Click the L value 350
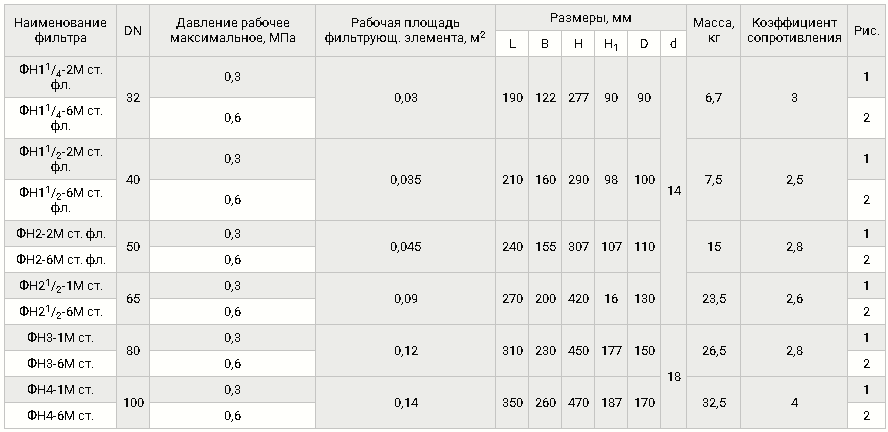The width and height of the screenshot is (888, 432). point(512,403)
